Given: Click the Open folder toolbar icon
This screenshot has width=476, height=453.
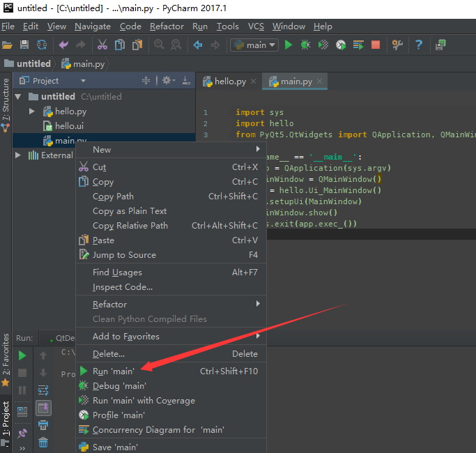Looking at the screenshot, I should tap(7, 45).
